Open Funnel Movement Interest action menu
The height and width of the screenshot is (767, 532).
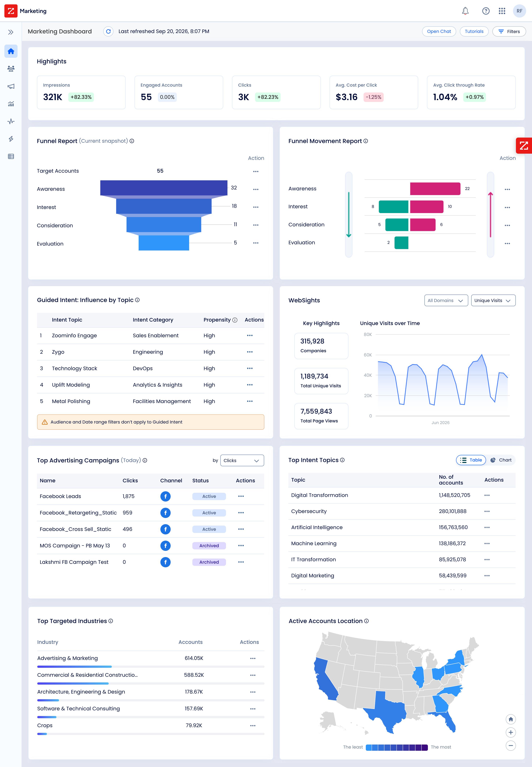click(507, 207)
